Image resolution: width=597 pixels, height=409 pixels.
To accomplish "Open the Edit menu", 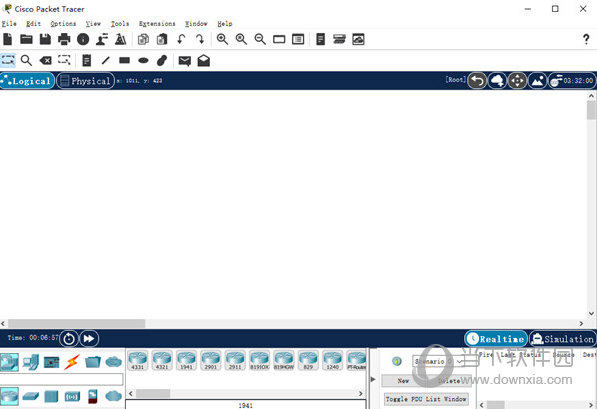I will [x=34, y=24].
